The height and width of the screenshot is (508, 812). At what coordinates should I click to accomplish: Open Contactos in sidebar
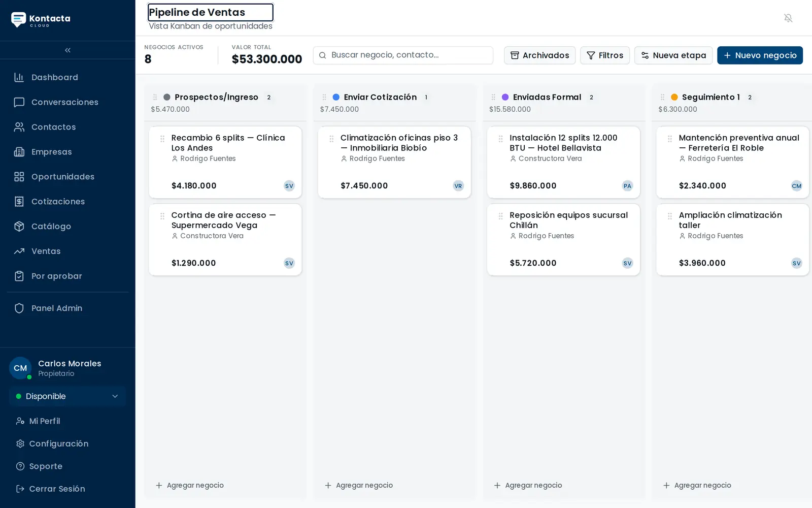(67, 127)
